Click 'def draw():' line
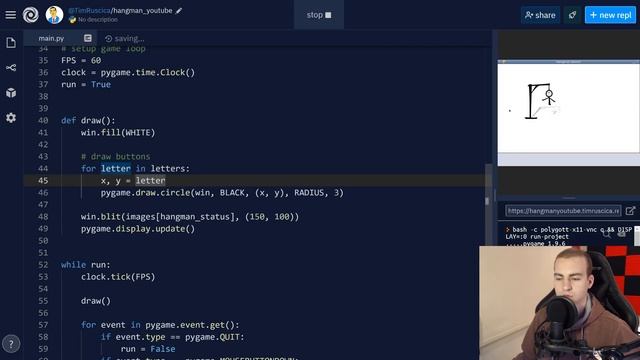Image resolution: width=640 pixels, height=360 pixels. [x=88, y=120]
